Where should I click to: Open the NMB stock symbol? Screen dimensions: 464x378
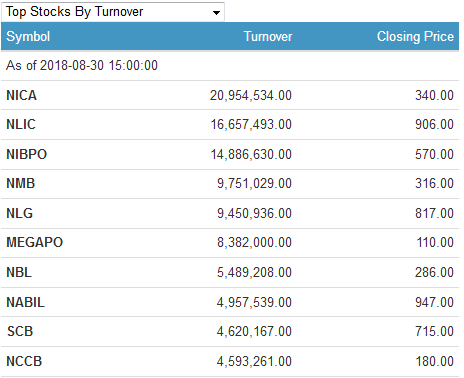(21, 183)
